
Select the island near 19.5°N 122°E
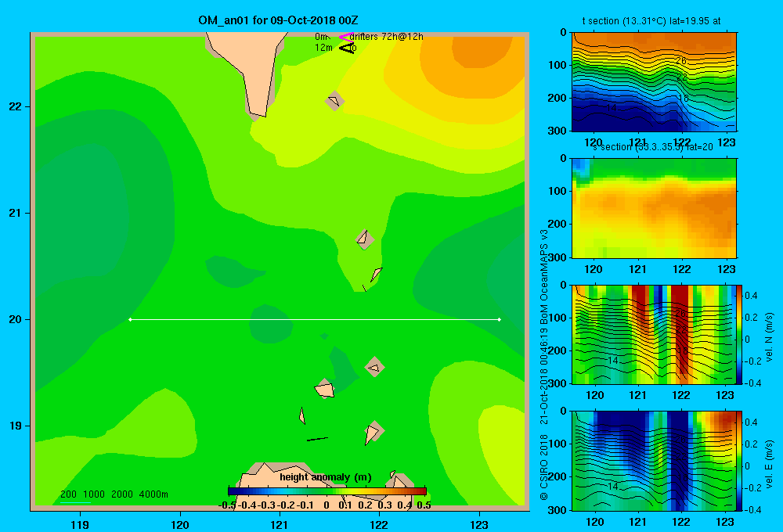click(374, 367)
